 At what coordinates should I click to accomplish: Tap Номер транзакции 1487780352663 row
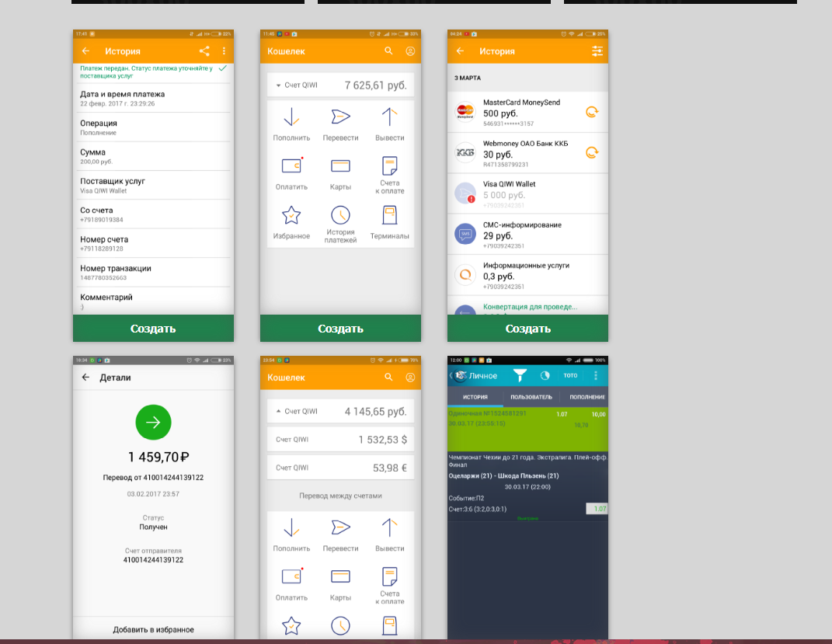coord(153,272)
